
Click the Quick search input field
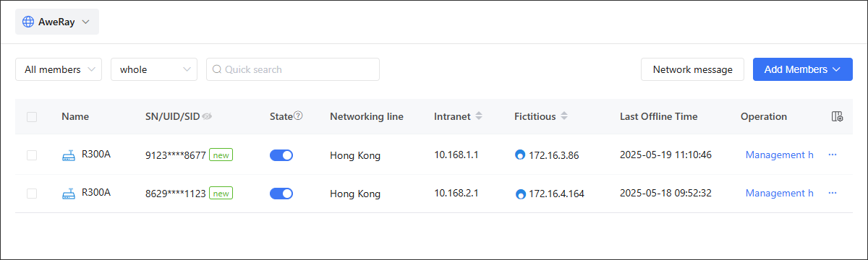293,69
